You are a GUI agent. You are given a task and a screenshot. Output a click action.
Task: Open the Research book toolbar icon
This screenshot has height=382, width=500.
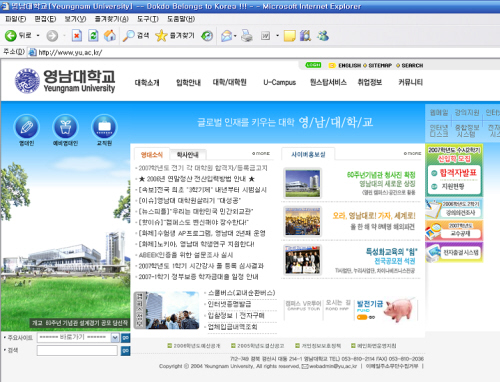305,36
